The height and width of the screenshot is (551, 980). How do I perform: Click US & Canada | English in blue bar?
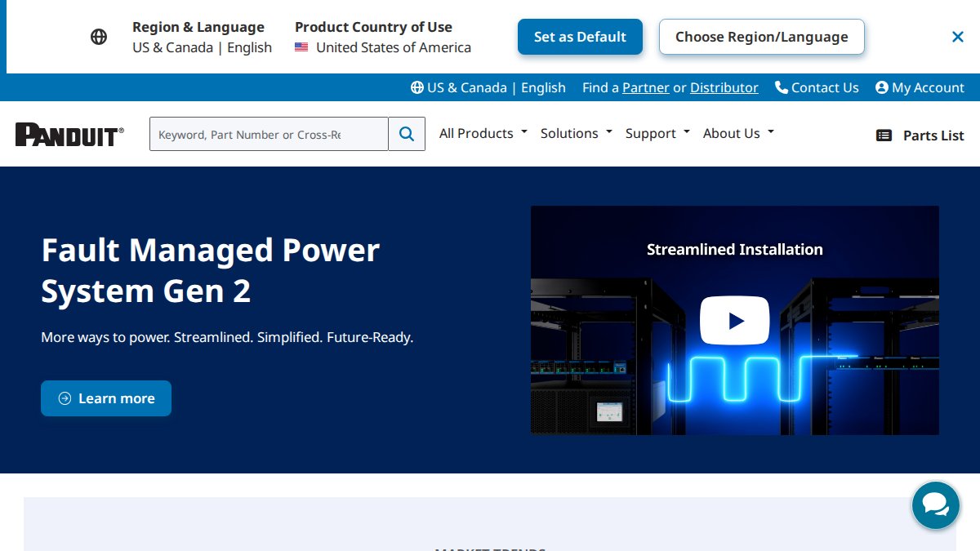coord(488,87)
